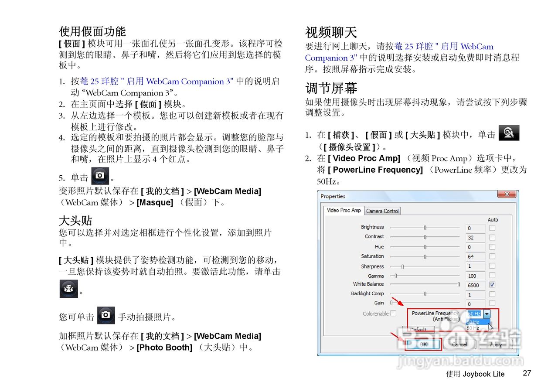Check Auto for Saturation

[x=493, y=256]
